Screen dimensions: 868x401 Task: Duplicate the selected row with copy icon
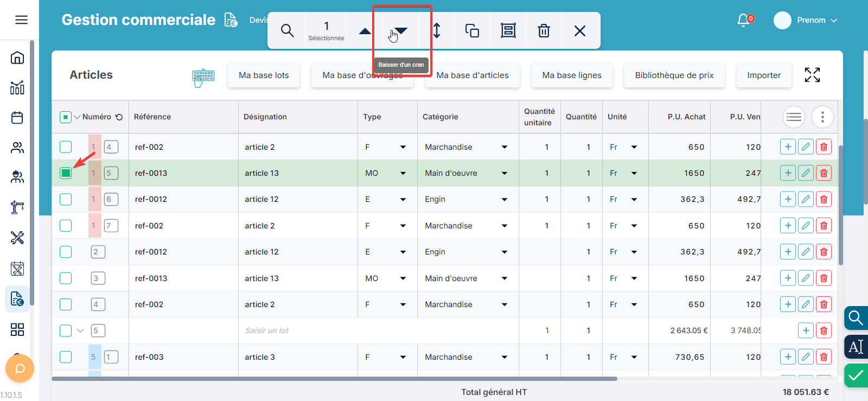coord(472,31)
